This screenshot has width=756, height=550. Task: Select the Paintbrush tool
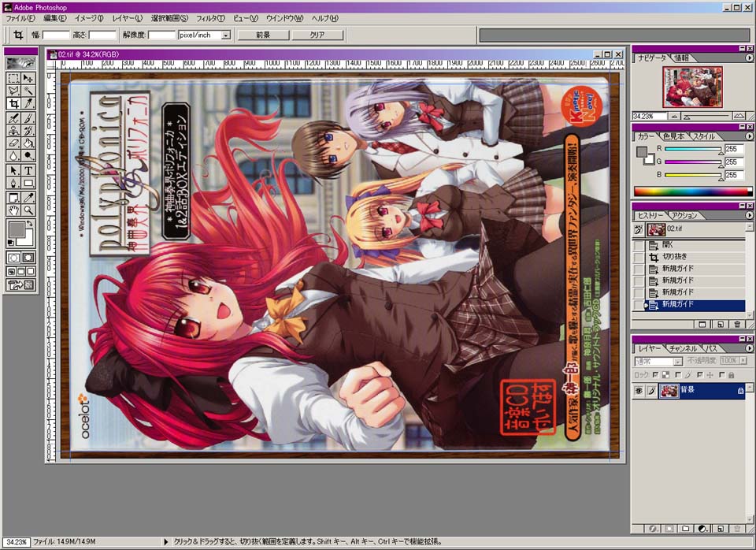coord(28,118)
